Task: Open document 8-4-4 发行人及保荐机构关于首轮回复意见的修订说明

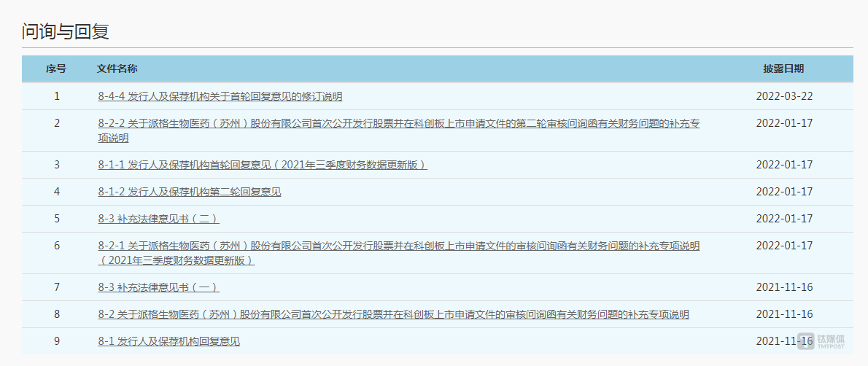Action: [x=220, y=96]
